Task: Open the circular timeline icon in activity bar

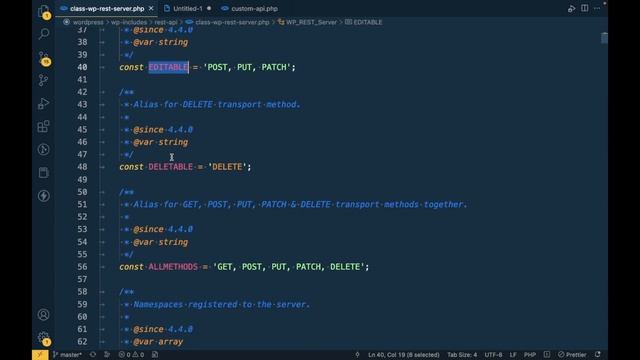Action: point(43,149)
